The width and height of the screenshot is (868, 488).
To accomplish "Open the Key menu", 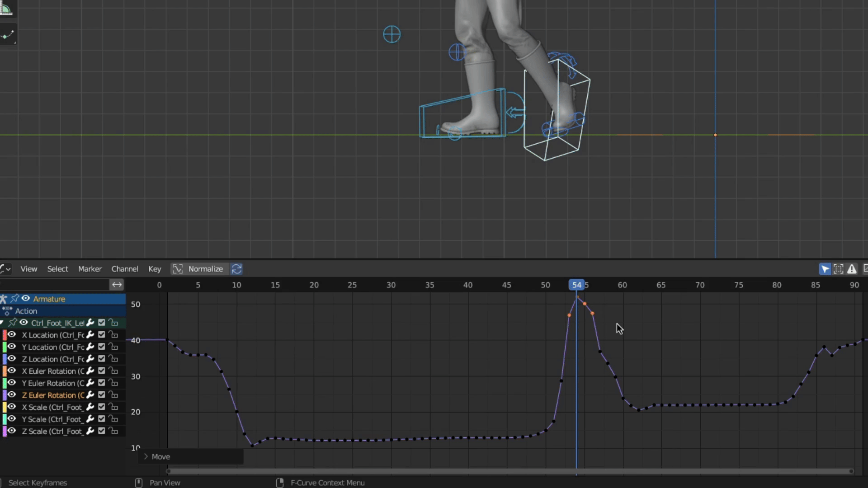I will (155, 269).
